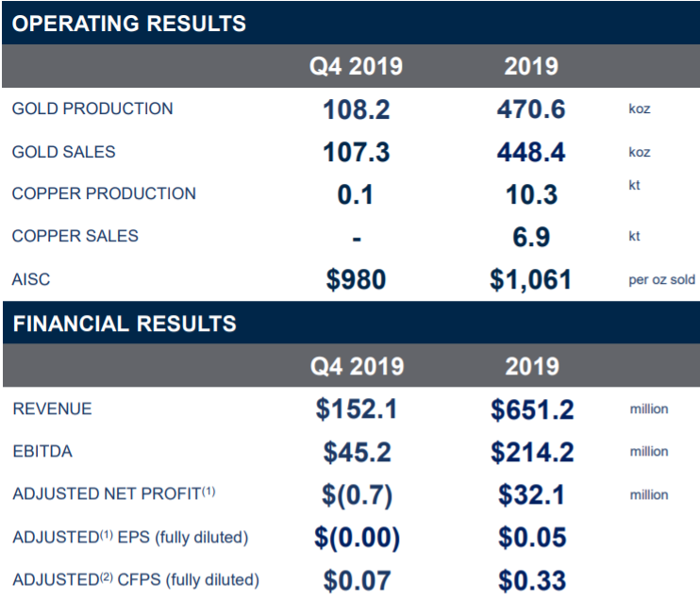Select the FINANCIAL RESULTS header

click(125, 324)
